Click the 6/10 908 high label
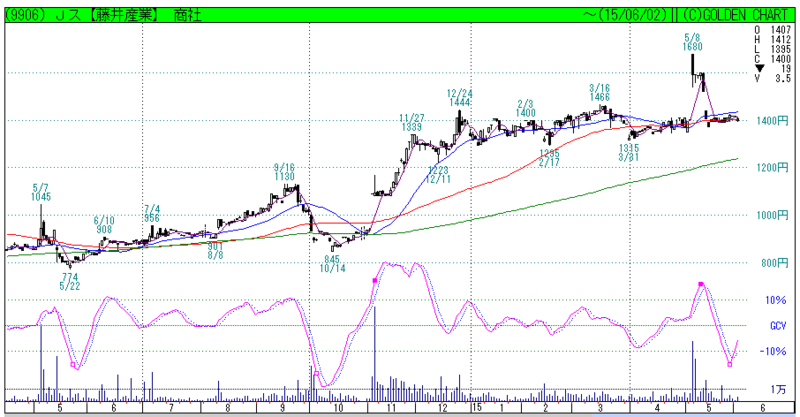This screenshot has width=800, height=417. pos(104,225)
